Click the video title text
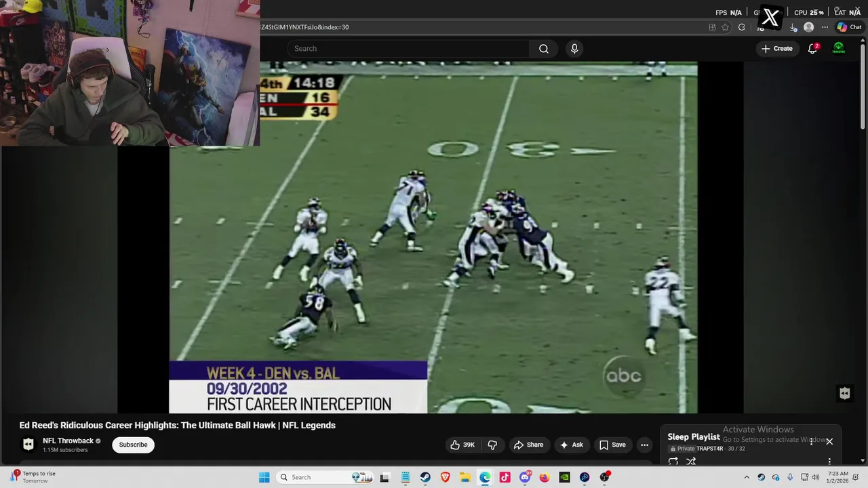The image size is (868, 488). coord(178,426)
